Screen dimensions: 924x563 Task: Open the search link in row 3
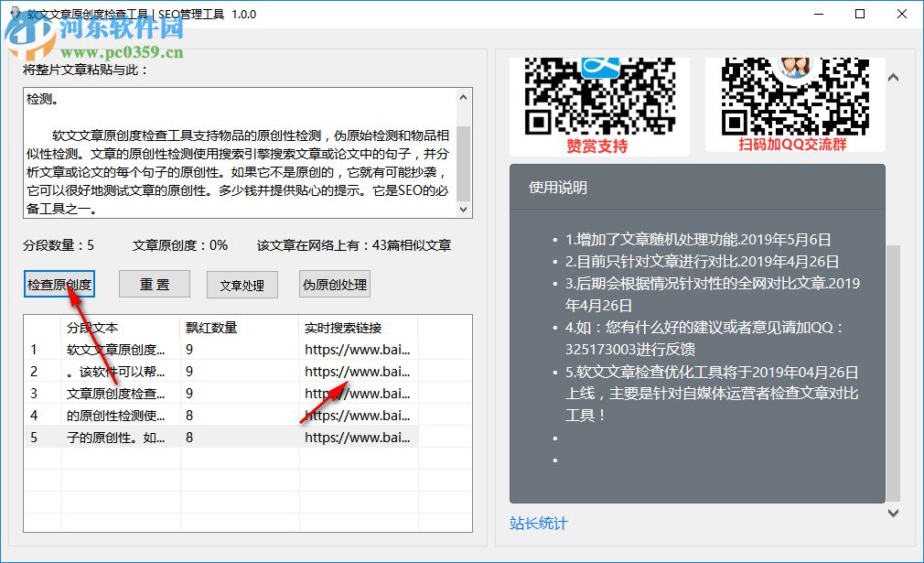(357, 394)
